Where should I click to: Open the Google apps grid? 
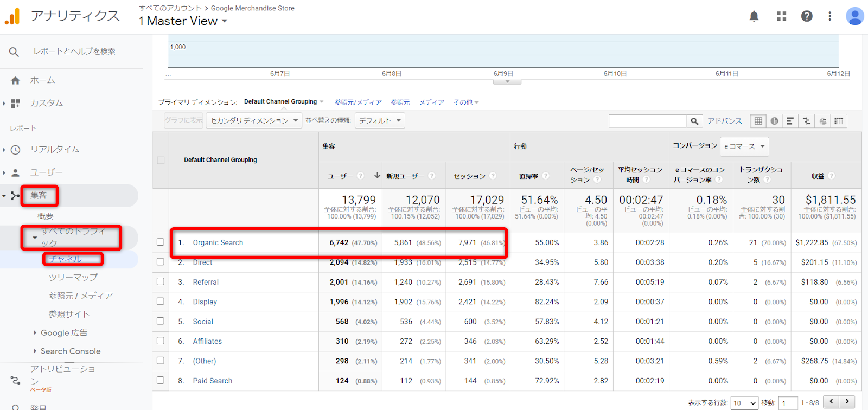point(781,16)
